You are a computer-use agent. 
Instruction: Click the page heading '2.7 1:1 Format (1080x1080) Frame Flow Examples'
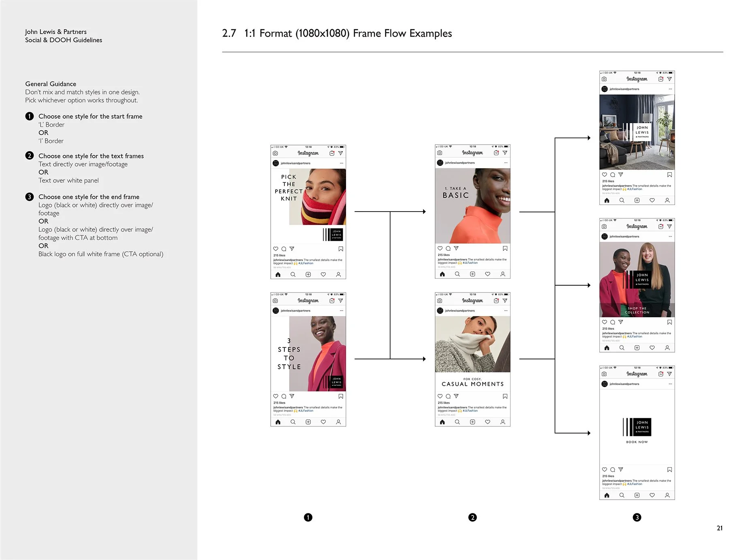[x=337, y=33]
